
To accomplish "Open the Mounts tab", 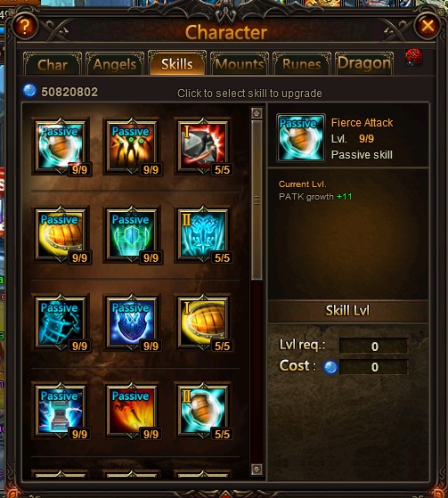I will pos(240,64).
